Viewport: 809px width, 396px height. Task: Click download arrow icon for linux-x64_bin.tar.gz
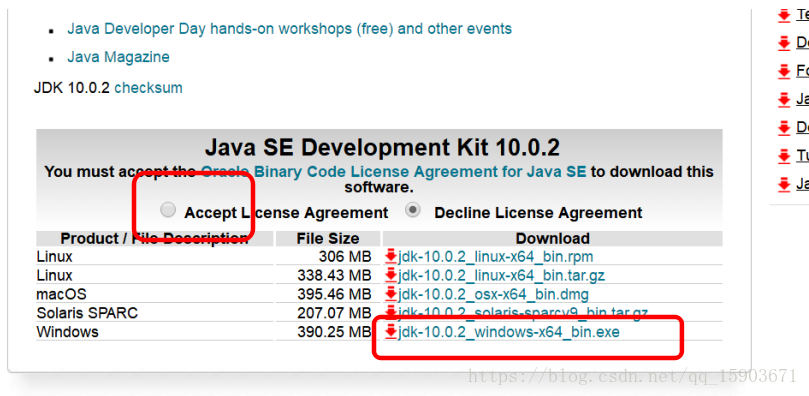[391, 275]
